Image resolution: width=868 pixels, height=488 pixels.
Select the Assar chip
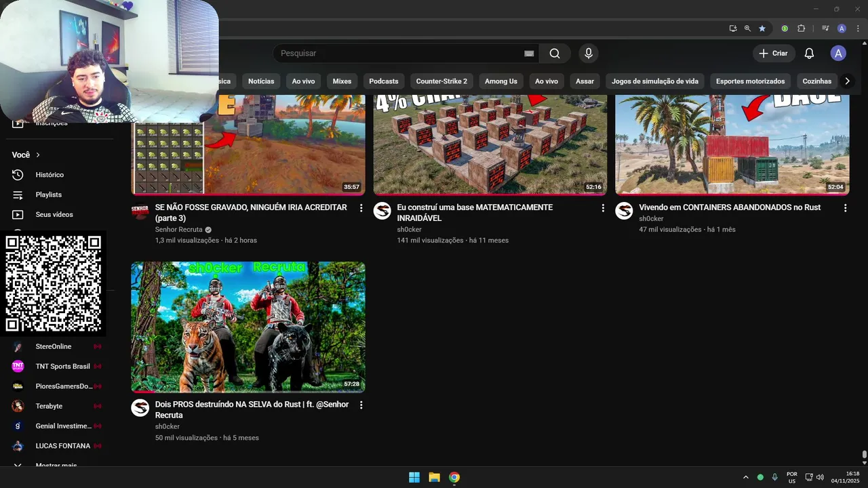[585, 81]
